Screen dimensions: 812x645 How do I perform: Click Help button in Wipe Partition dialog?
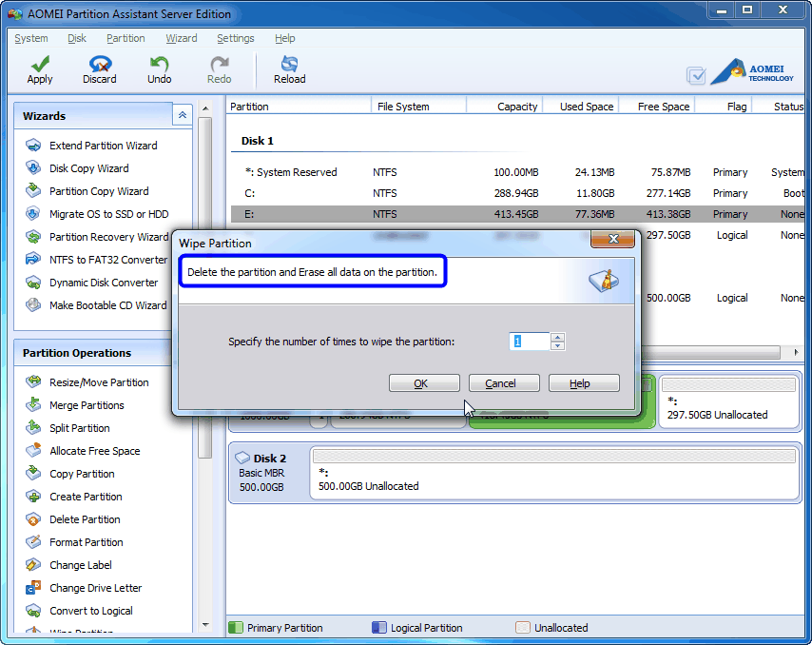(x=584, y=383)
